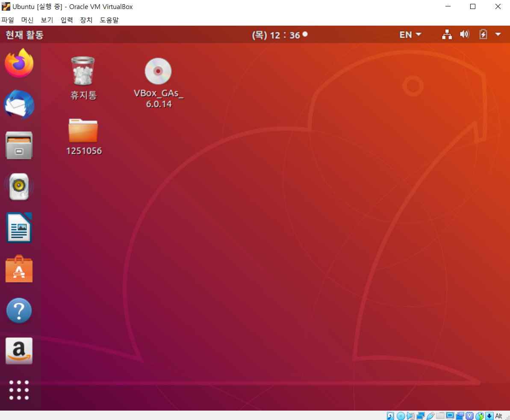This screenshot has height=420, width=510.
Task: Click the display monitor status icon
Action: tap(450, 415)
